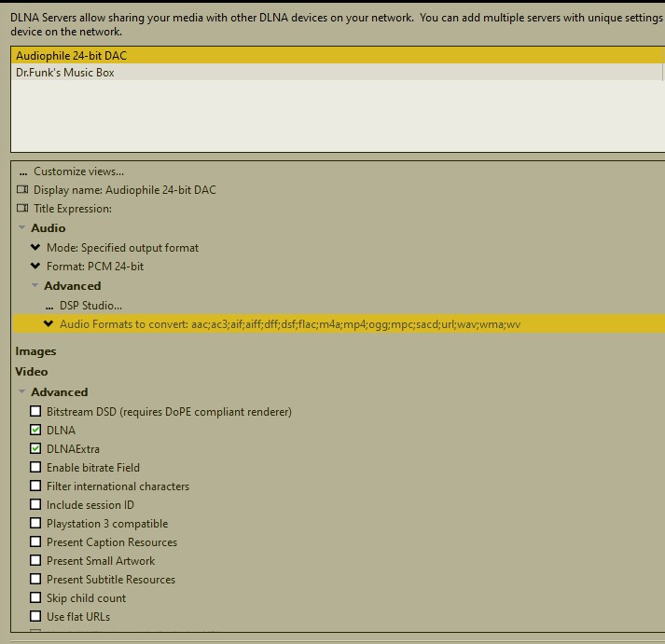The image size is (665, 644).
Task: Expand the Video section
Action: click(32, 372)
